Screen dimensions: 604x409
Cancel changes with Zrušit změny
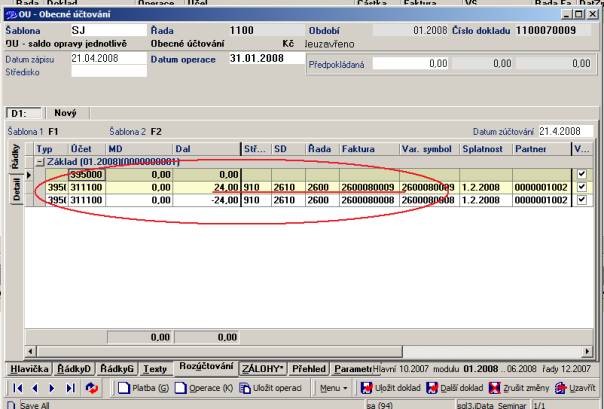[522, 387]
